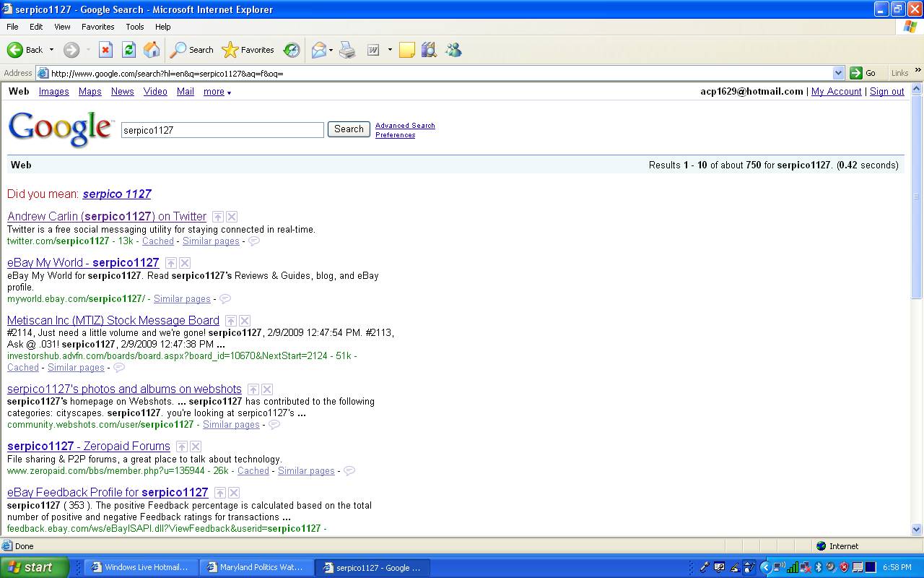Click 'serpico 1127' did-you-mean suggestion
The width and height of the screenshot is (924, 578).
(117, 194)
